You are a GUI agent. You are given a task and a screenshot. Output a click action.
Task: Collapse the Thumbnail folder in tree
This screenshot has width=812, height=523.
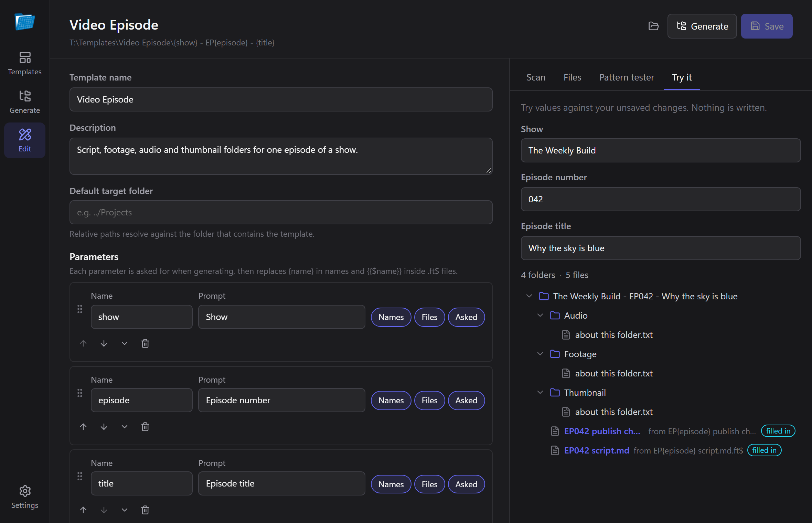[540, 392]
